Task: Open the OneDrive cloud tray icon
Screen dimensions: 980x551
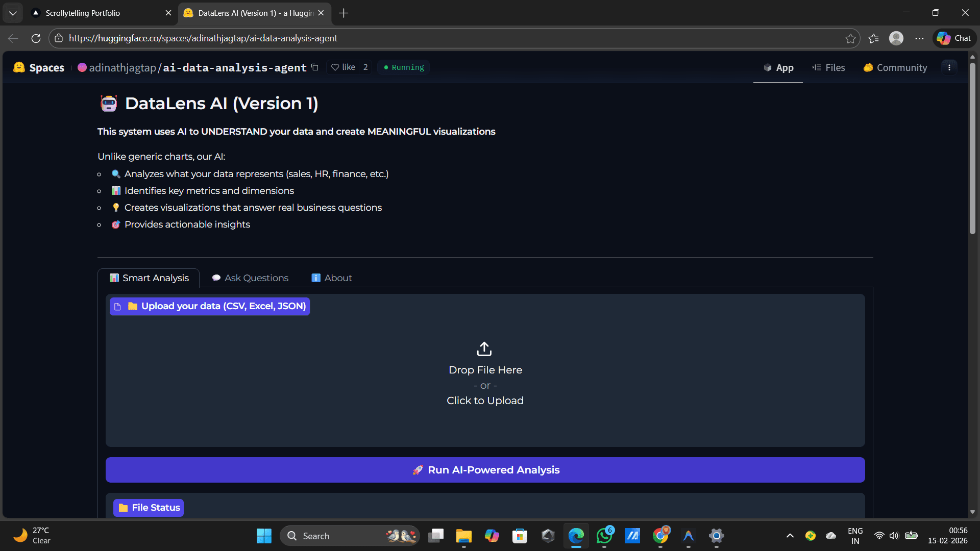Action: [831, 536]
